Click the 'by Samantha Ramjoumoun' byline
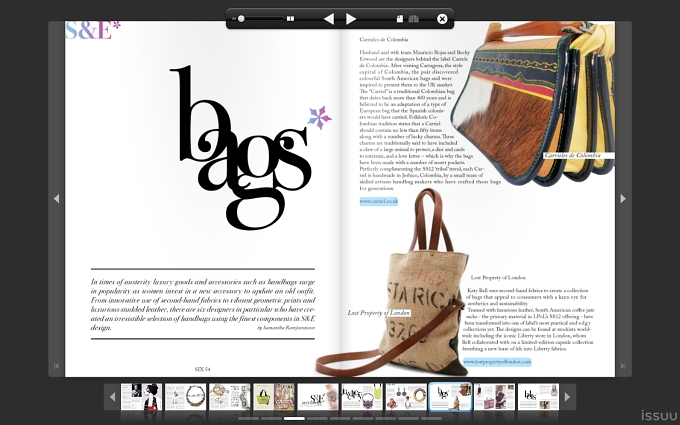The image size is (680, 425). pos(286,328)
